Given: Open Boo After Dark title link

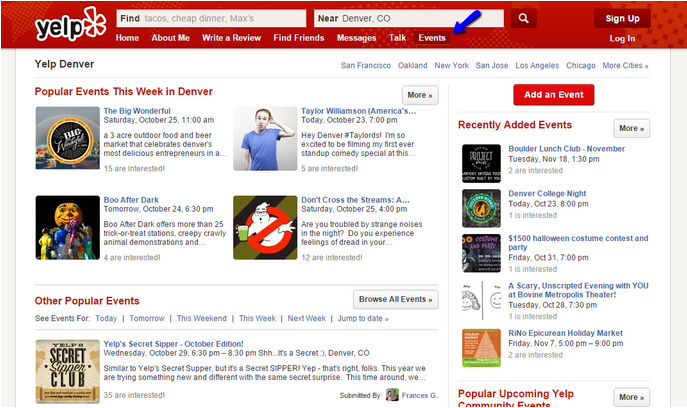Looking at the screenshot, I should click(131, 200).
